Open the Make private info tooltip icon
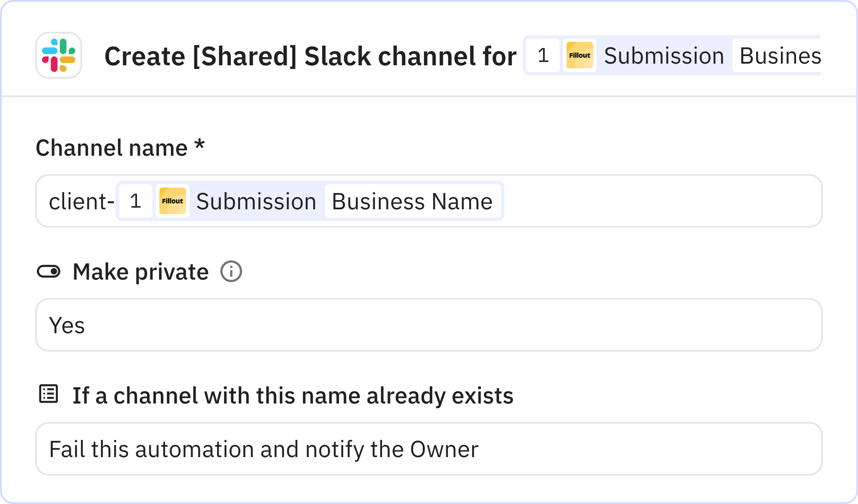 pyautogui.click(x=231, y=271)
